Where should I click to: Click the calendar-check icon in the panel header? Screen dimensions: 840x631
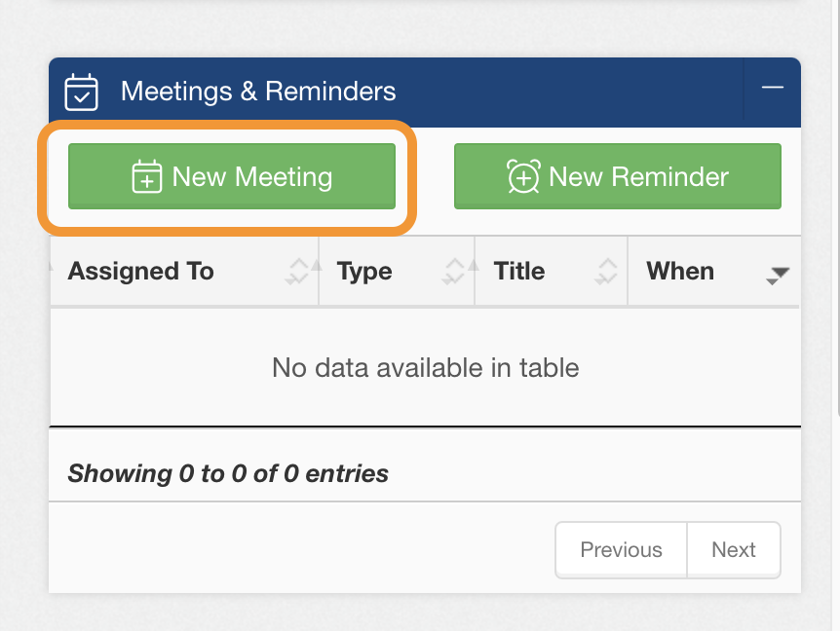pos(81,92)
